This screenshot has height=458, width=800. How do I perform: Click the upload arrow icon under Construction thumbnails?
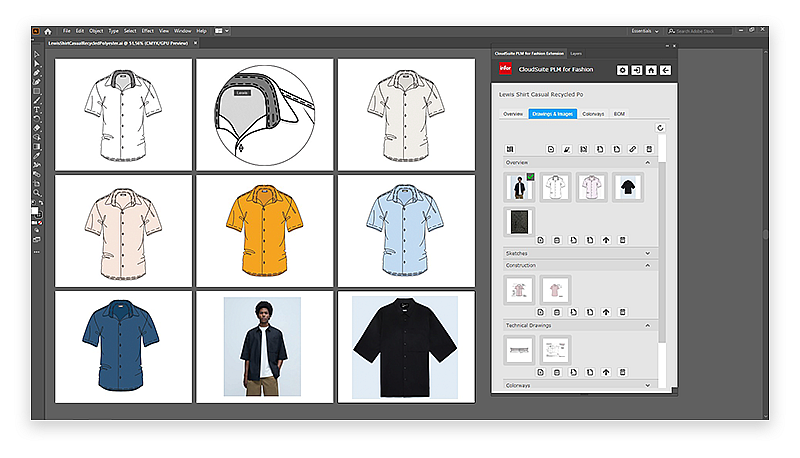pos(605,312)
